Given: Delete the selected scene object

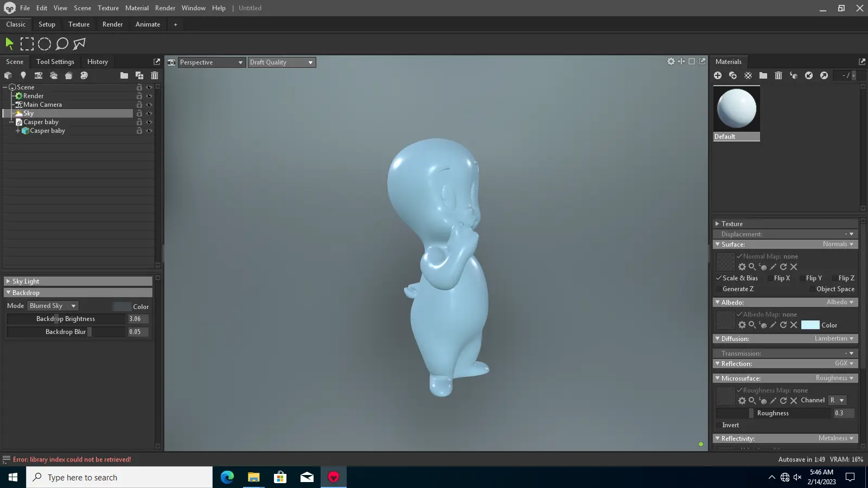Looking at the screenshot, I should click(155, 75).
